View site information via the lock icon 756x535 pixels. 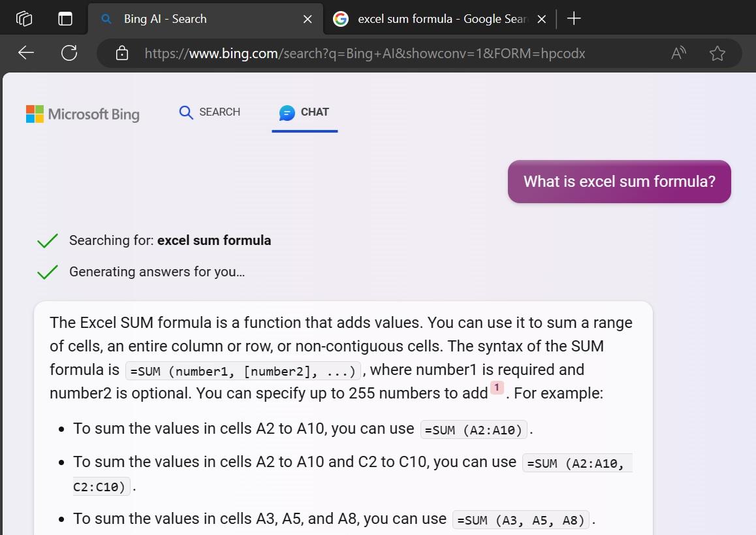122,54
